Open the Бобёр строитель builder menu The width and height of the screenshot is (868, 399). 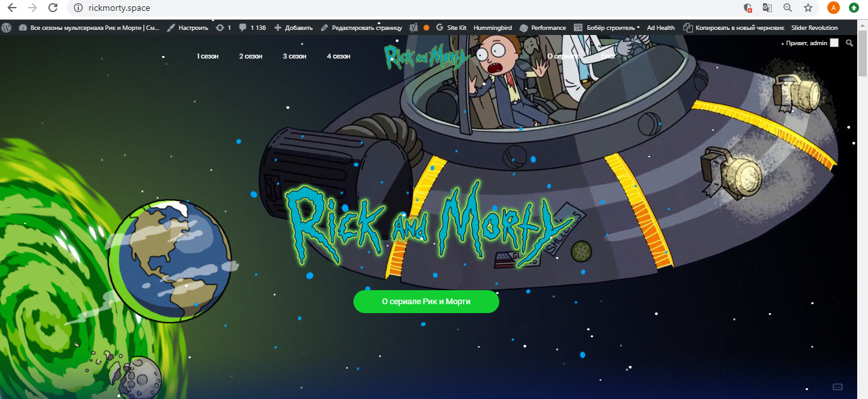click(606, 27)
